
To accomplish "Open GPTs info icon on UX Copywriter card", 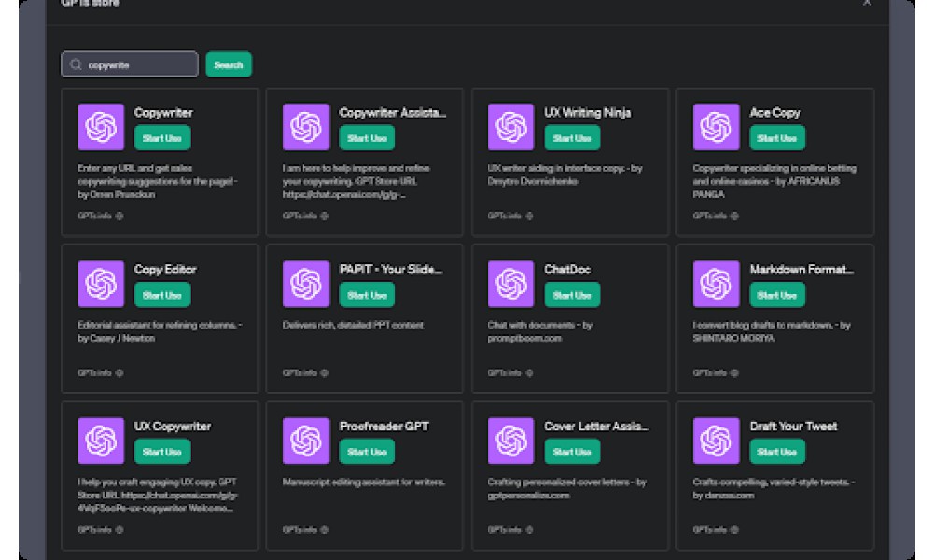I will [120, 529].
